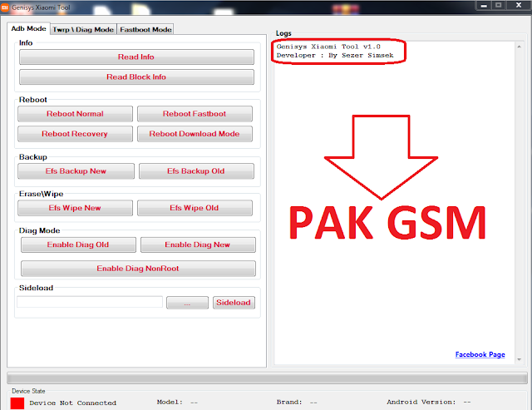This screenshot has height=410, width=532.
Task: Select Reboot Fastboot
Action: tap(195, 114)
